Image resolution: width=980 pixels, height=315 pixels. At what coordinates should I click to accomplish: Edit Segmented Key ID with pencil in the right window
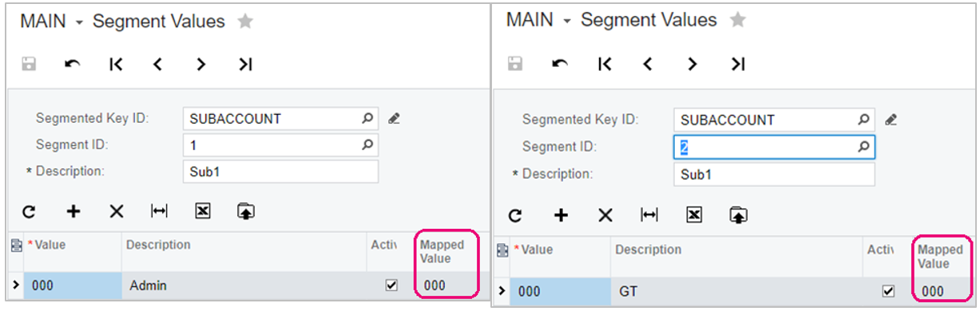point(891,120)
